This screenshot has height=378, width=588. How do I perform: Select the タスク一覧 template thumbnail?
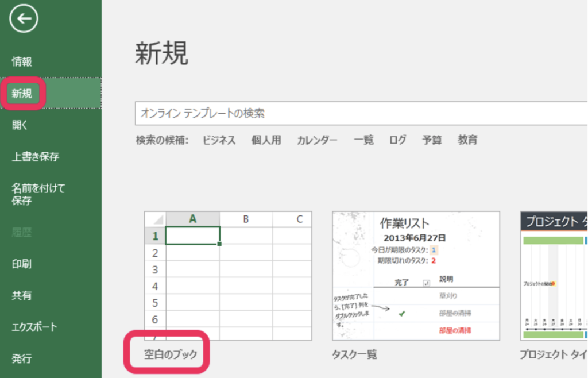pyautogui.click(x=416, y=276)
